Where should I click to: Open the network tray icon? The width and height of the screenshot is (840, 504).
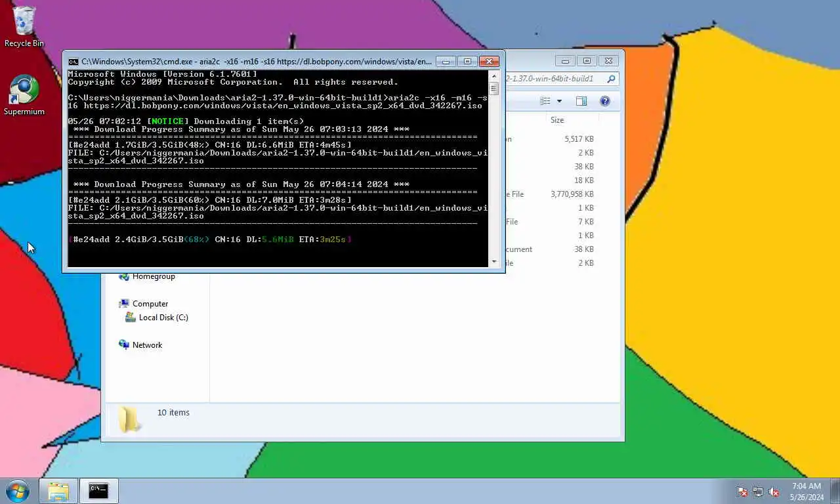pyautogui.click(x=758, y=492)
